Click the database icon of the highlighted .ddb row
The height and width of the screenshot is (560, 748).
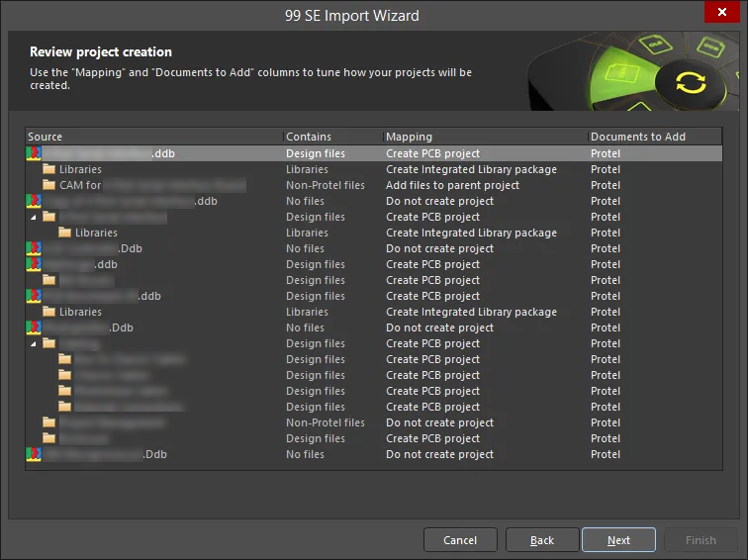pos(34,153)
